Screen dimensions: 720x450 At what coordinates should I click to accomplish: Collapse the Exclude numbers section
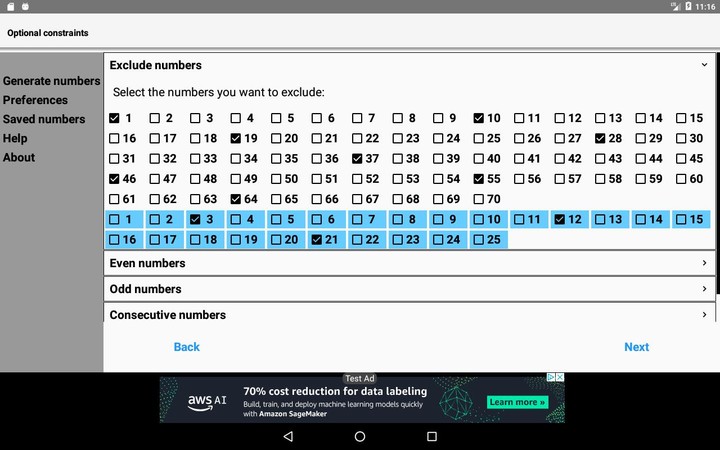705,65
